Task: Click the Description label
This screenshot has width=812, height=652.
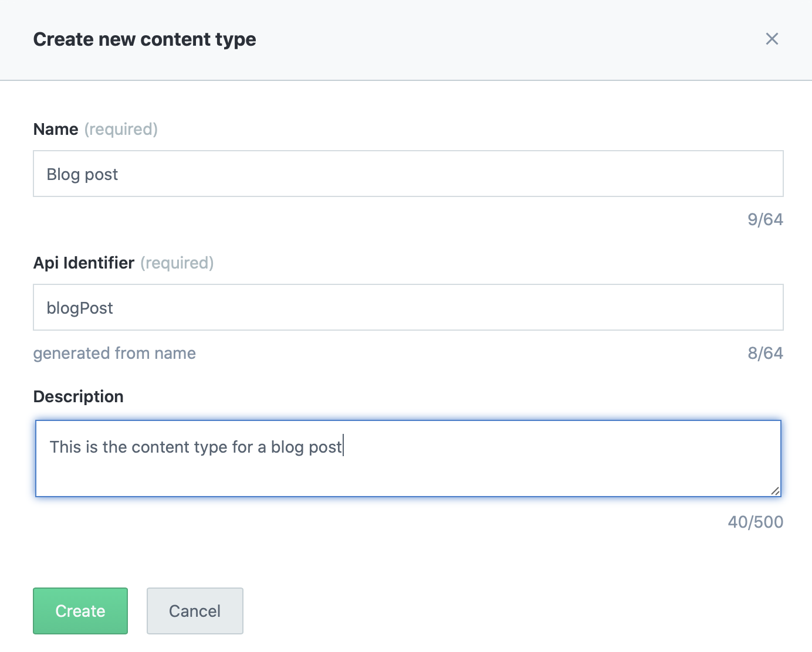Action: coord(79,396)
